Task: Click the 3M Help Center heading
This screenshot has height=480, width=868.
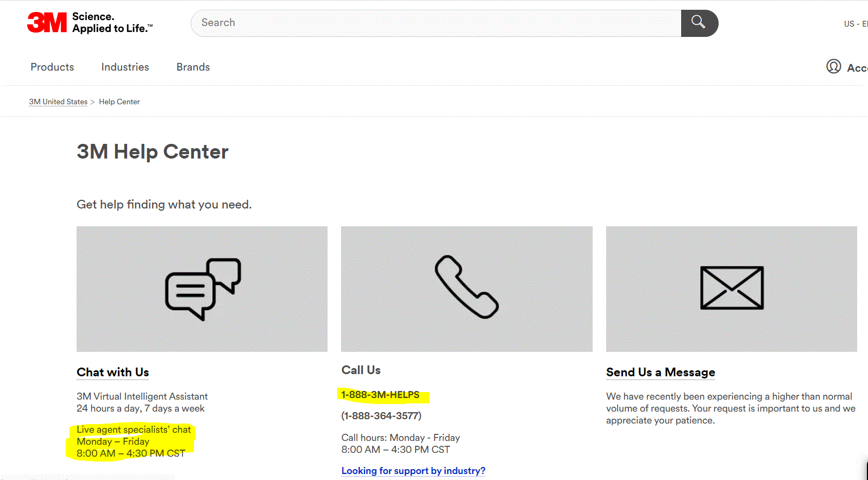Action: tap(153, 152)
